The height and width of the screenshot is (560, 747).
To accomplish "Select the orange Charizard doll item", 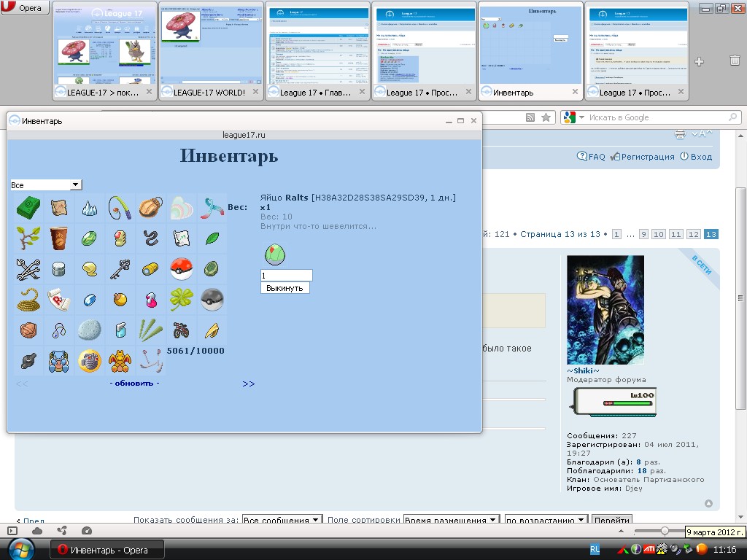I will (120, 361).
